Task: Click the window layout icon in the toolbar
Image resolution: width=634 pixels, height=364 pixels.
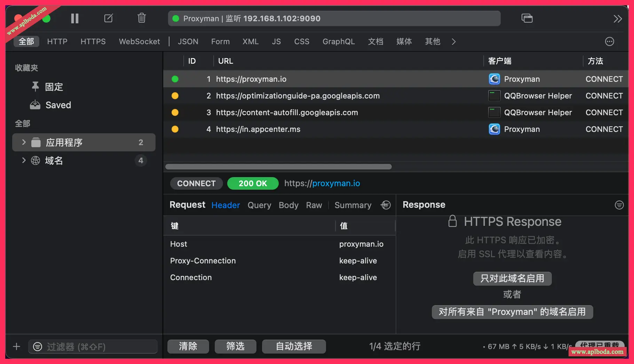Action: (x=527, y=18)
